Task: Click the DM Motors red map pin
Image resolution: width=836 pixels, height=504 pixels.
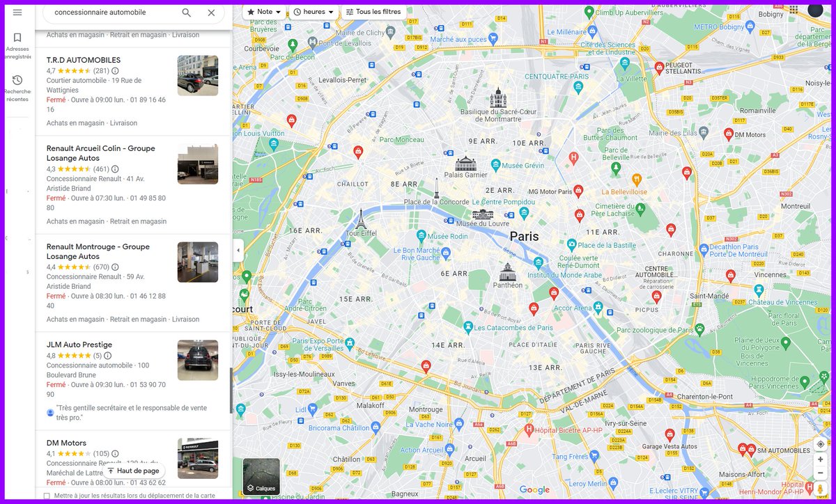Action: (x=729, y=134)
